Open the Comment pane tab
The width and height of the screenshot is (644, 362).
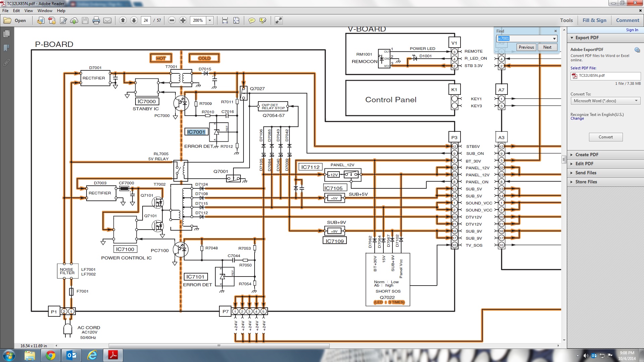(x=627, y=20)
